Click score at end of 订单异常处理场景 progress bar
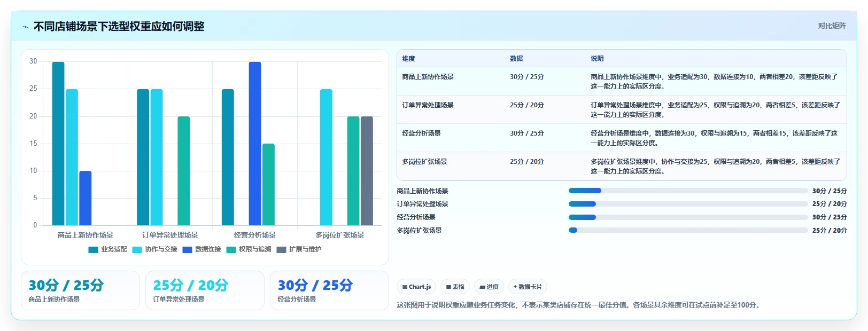The width and height of the screenshot is (868, 331). coord(830,204)
